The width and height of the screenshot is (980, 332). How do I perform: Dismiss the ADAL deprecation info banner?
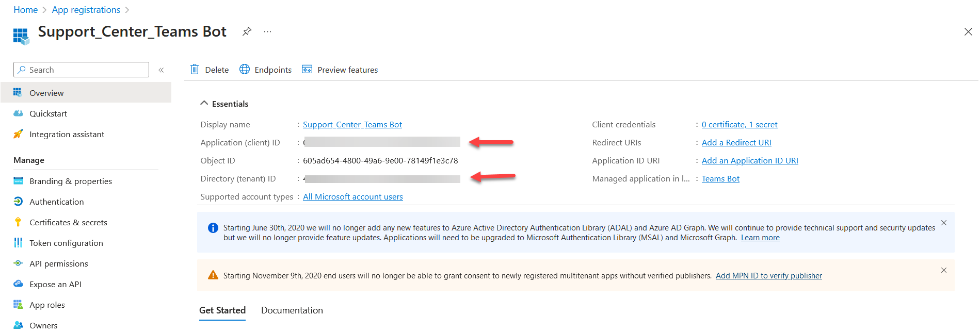coord(943,223)
